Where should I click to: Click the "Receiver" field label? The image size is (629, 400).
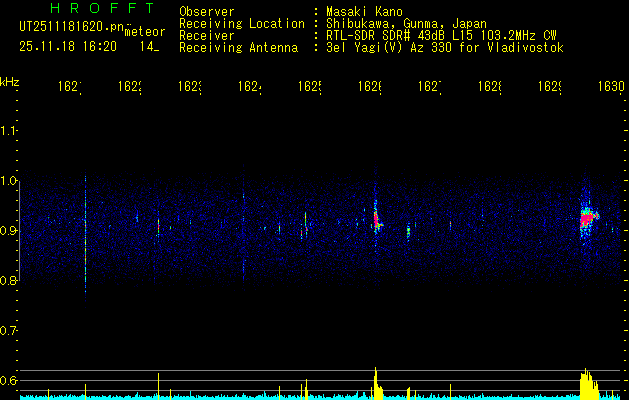[x=207, y=36]
